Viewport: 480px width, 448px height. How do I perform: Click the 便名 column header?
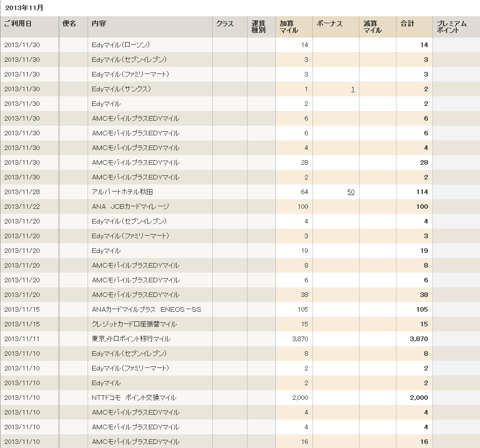click(x=69, y=24)
